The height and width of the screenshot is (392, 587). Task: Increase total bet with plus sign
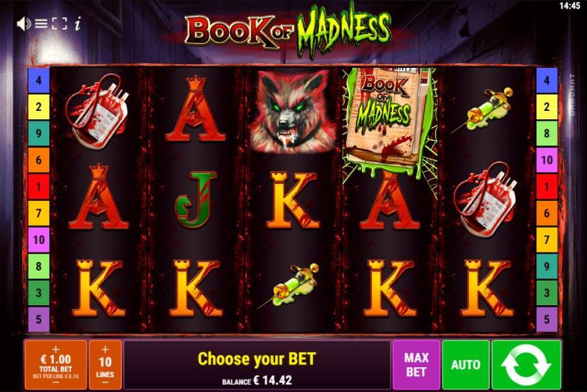point(56,349)
